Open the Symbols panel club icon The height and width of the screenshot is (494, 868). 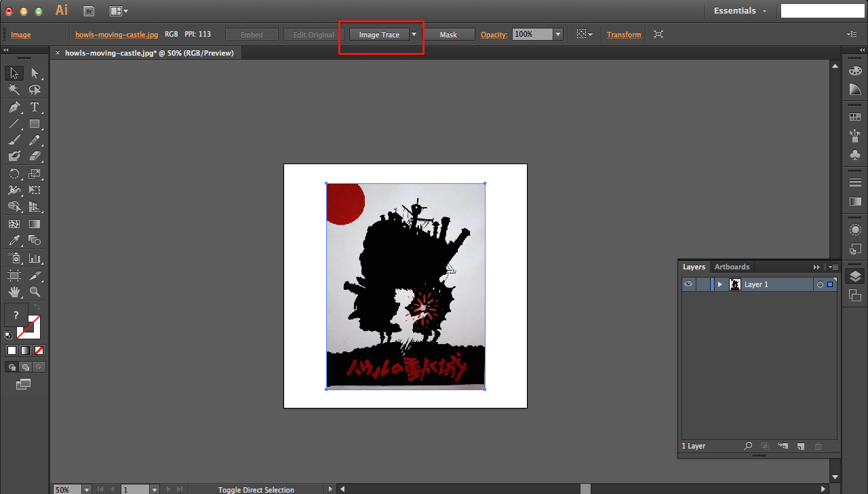coord(855,155)
